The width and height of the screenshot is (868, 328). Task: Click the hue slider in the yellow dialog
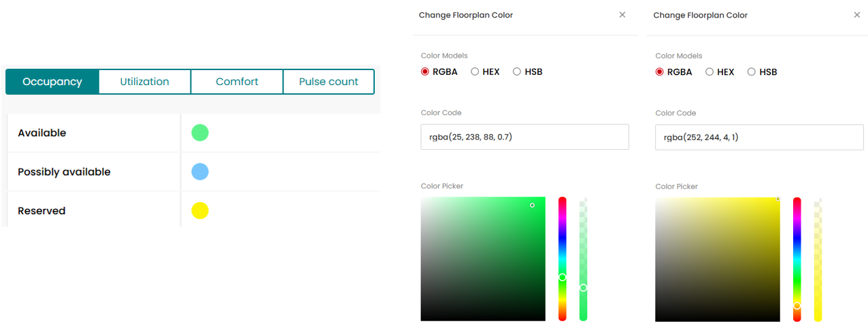coord(797,259)
